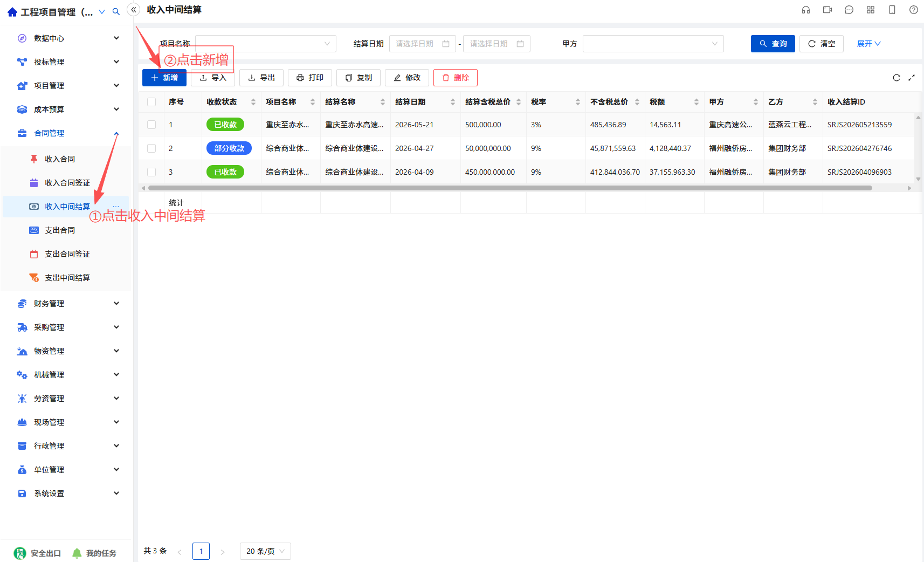
Task: Click the 打印 button
Action: (x=310, y=78)
